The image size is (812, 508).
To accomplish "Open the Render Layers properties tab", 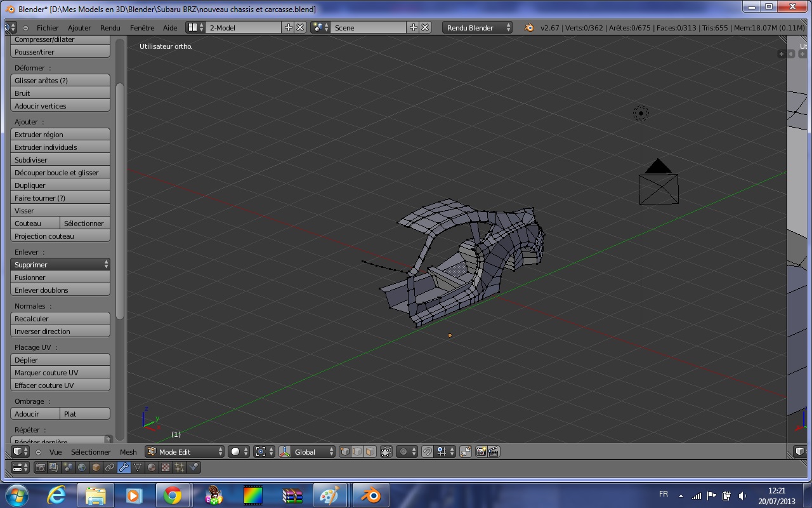I will point(54,467).
